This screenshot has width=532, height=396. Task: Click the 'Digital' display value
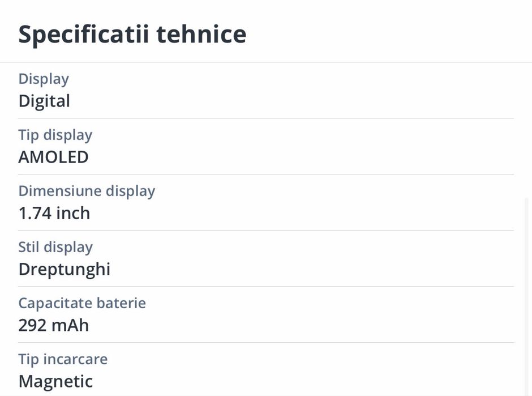click(x=44, y=101)
